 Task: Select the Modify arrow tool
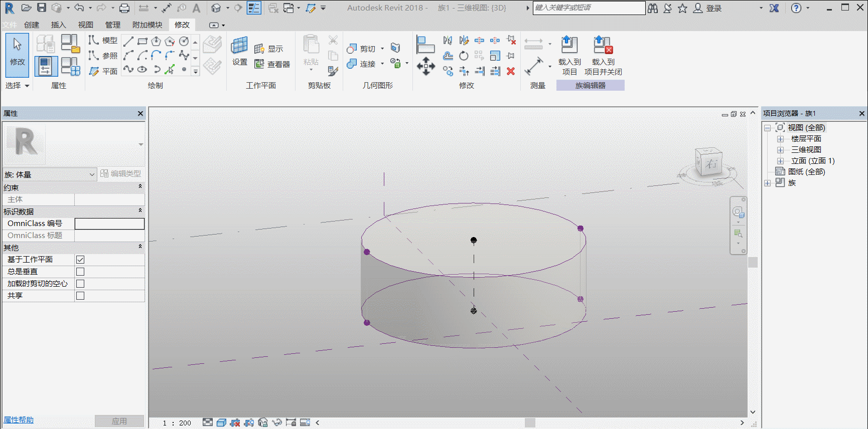click(x=18, y=54)
